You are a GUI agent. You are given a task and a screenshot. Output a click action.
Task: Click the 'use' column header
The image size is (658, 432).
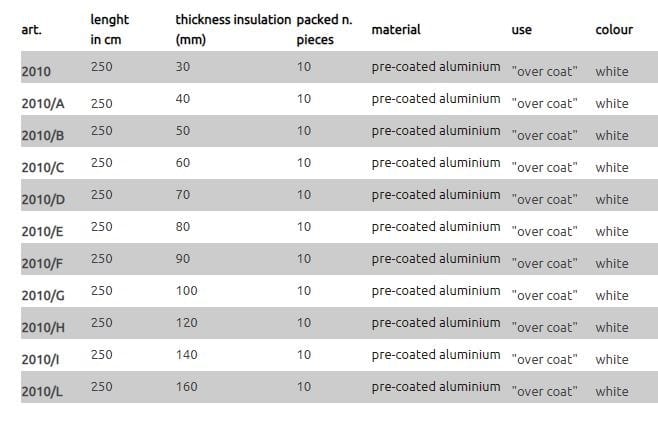[x=521, y=30]
